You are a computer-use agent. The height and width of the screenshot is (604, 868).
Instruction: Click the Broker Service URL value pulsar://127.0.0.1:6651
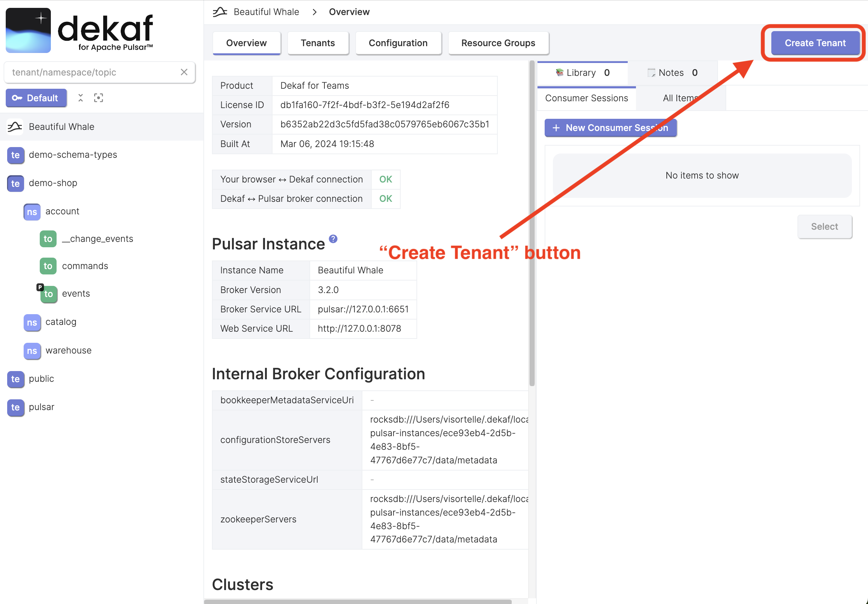pyautogui.click(x=363, y=310)
